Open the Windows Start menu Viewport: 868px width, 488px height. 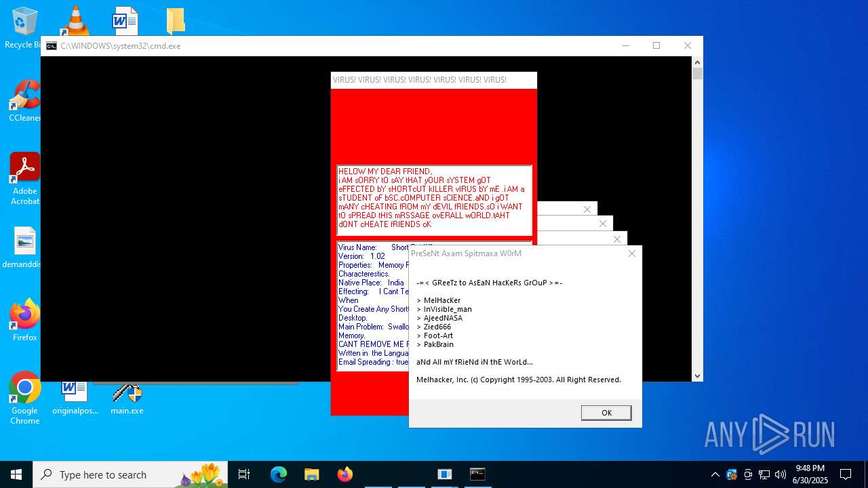(16, 474)
